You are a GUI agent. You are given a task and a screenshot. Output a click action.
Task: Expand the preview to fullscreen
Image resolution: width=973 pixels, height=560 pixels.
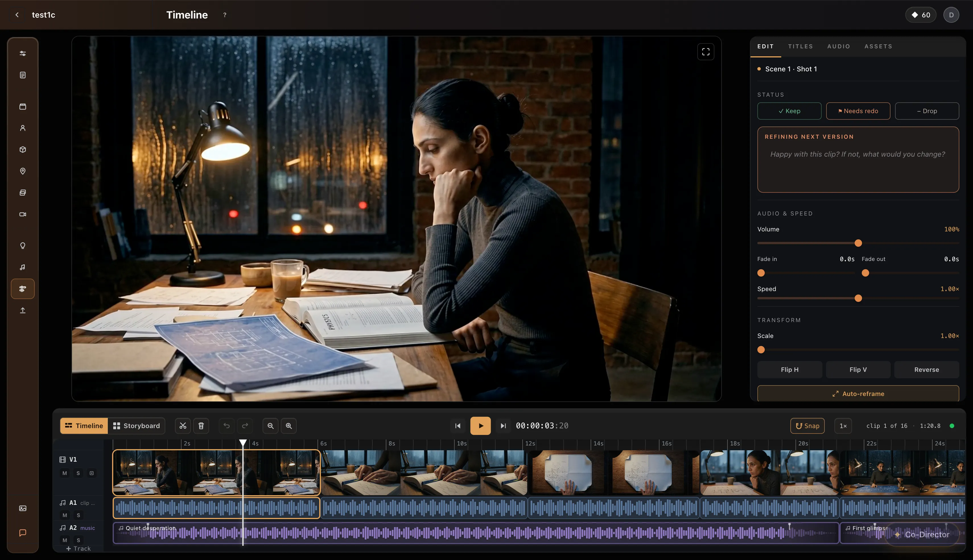point(706,51)
